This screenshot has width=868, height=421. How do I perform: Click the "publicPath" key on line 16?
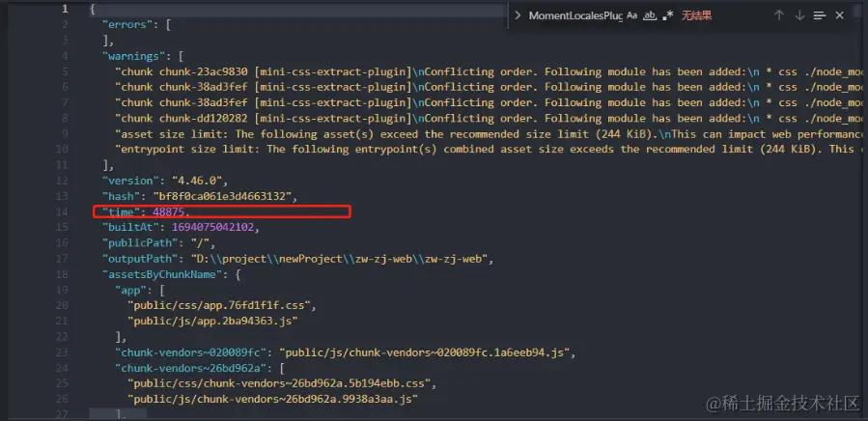coord(139,243)
